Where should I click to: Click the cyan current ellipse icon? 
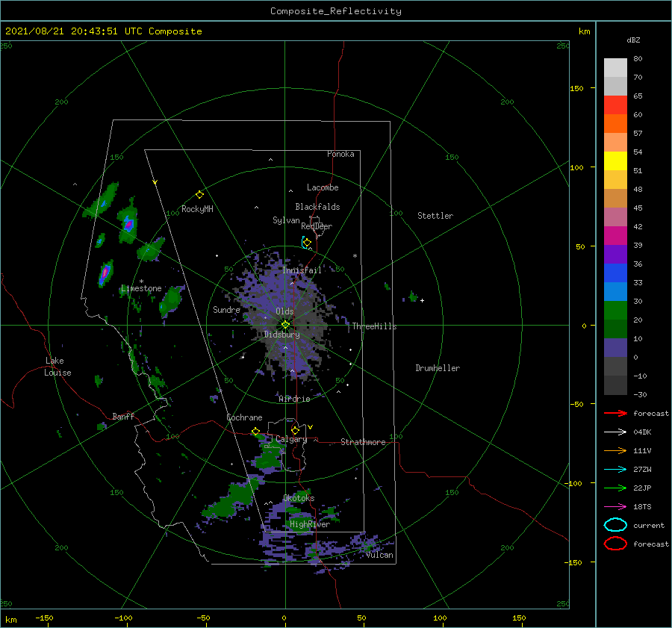615,525
